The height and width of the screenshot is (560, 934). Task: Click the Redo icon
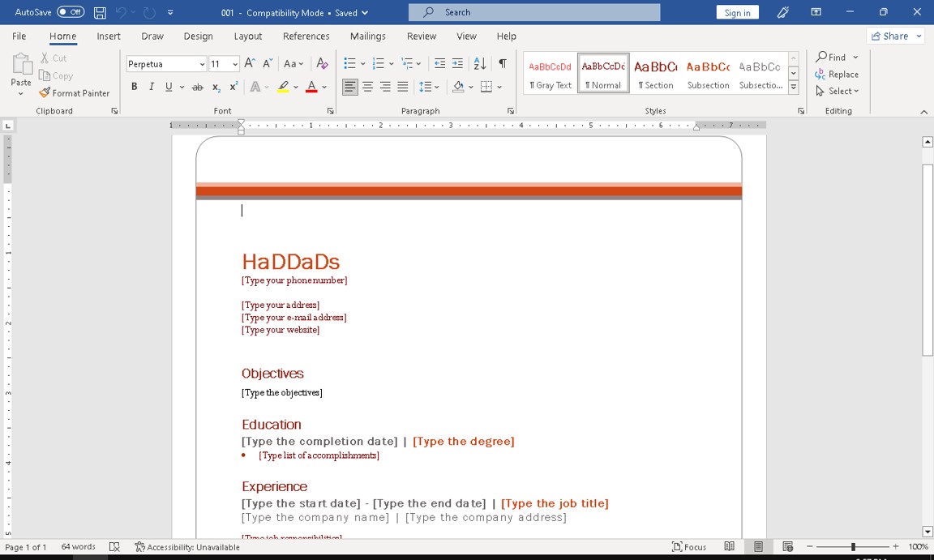(x=149, y=12)
